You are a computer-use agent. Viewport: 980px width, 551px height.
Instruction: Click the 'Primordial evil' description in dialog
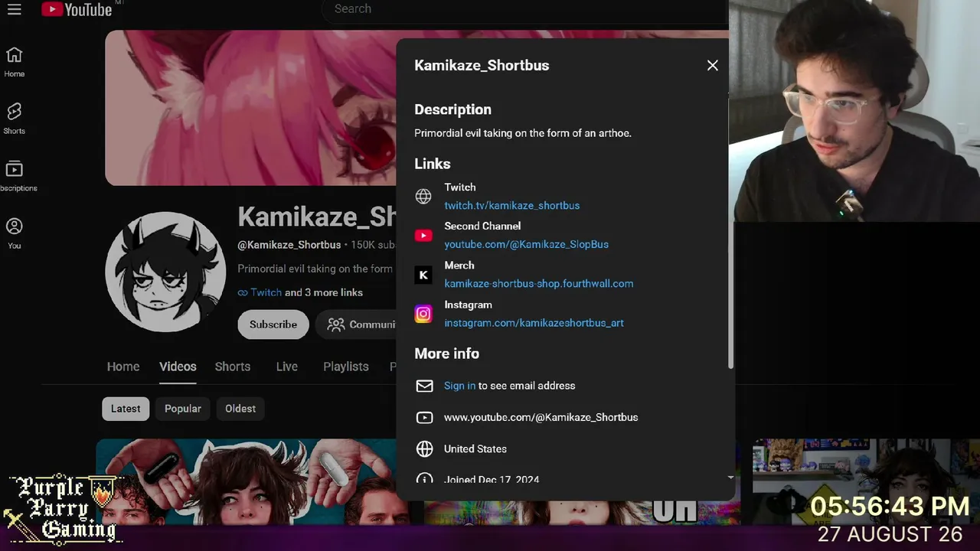coord(523,133)
